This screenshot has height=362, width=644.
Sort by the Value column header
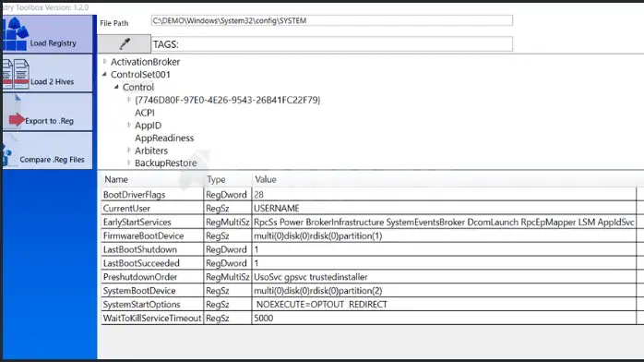266,179
